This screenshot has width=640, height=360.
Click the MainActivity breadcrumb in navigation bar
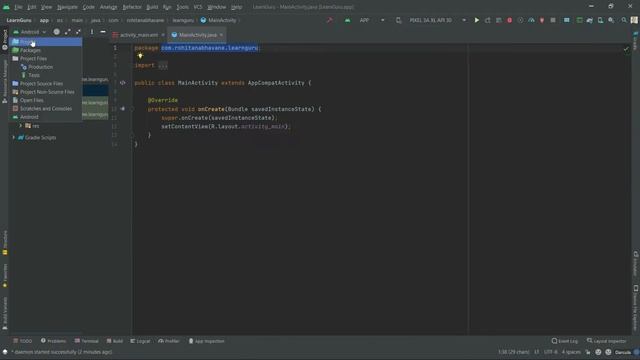coord(218,20)
